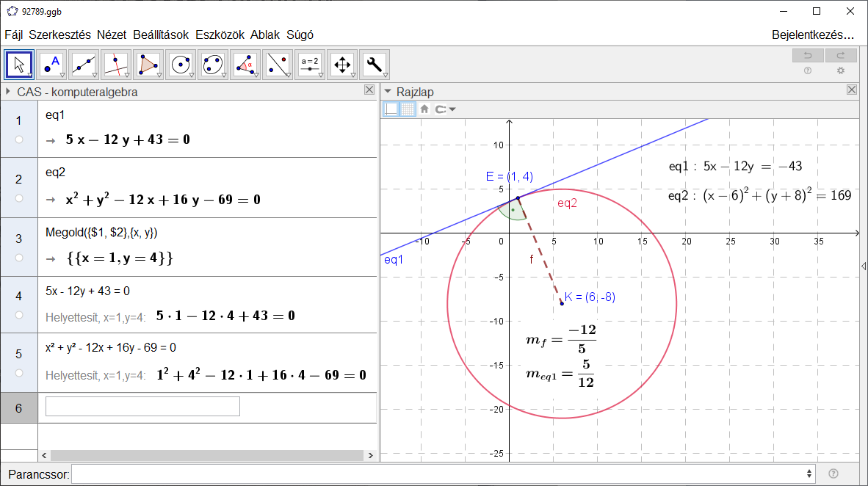Toggle visibility circle for CAS row 3
The height and width of the screenshot is (486, 868).
(19, 258)
